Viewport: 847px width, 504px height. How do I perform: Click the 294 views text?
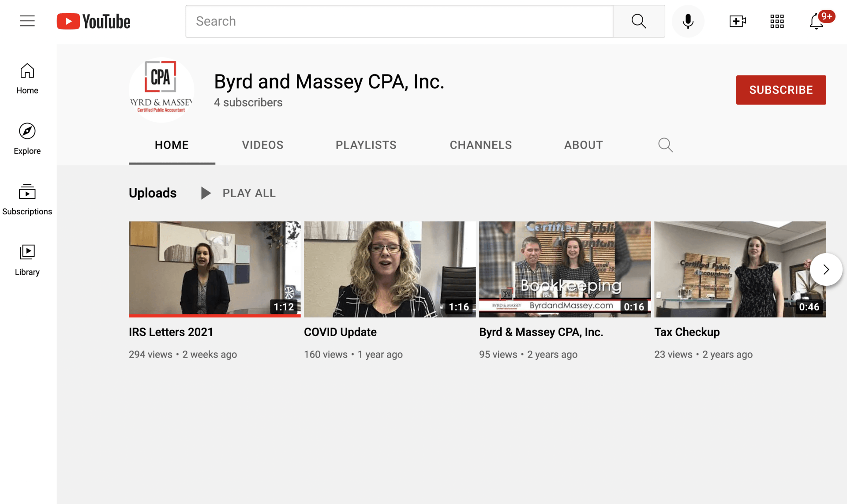[150, 355]
